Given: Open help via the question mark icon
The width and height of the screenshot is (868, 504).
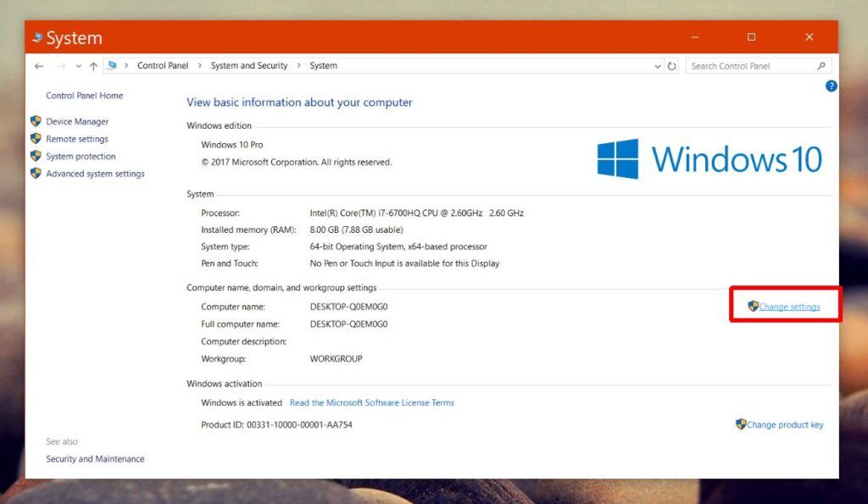Looking at the screenshot, I should pos(832,86).
